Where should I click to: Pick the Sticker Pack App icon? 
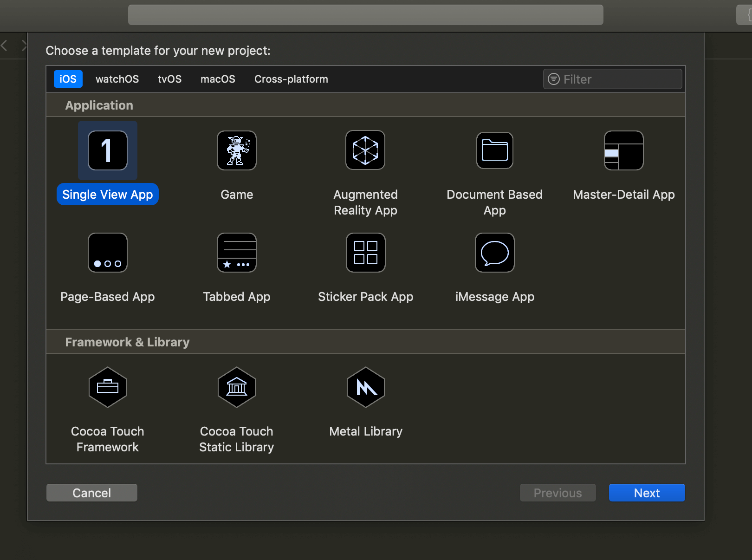(365, 253)
